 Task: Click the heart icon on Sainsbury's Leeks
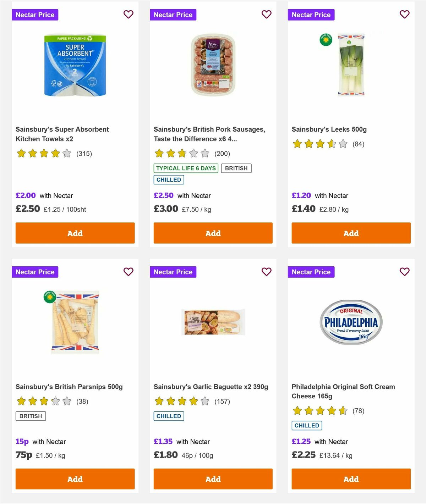pos(404,15)
